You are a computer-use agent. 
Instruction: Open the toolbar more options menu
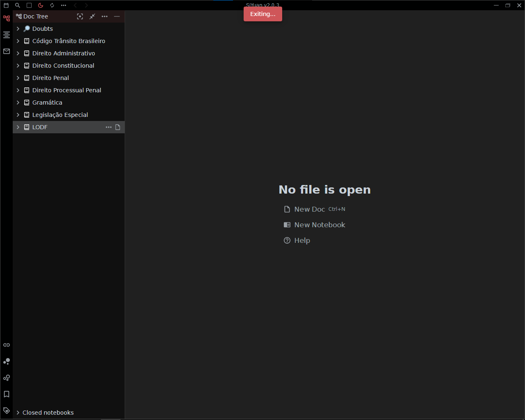[63, 5]
